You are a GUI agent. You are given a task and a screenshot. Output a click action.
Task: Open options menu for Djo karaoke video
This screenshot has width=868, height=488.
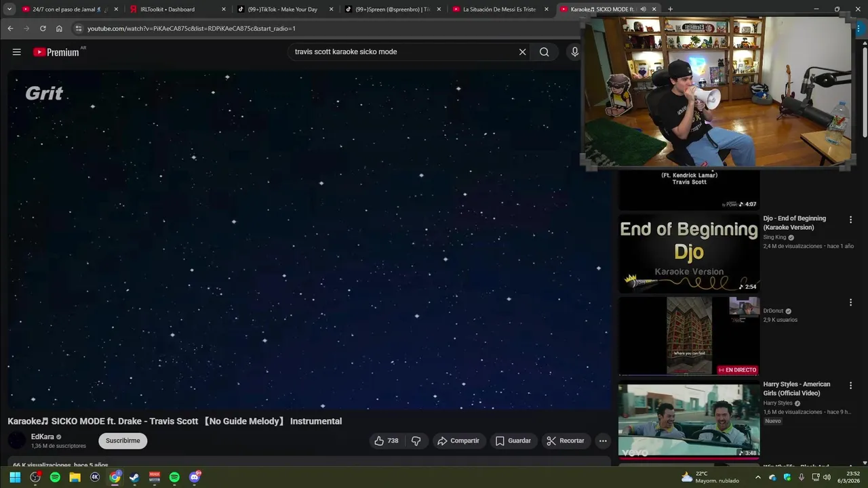pos(850,220)
